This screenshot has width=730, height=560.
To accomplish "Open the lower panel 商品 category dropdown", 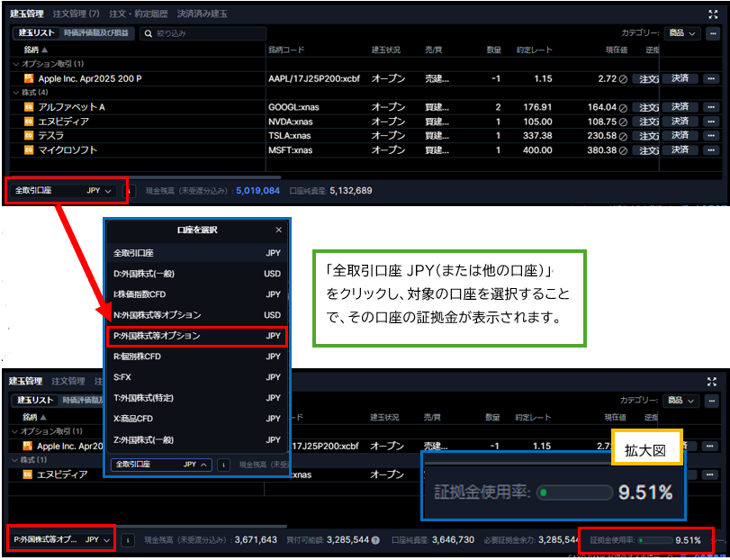I will point(681,401).
